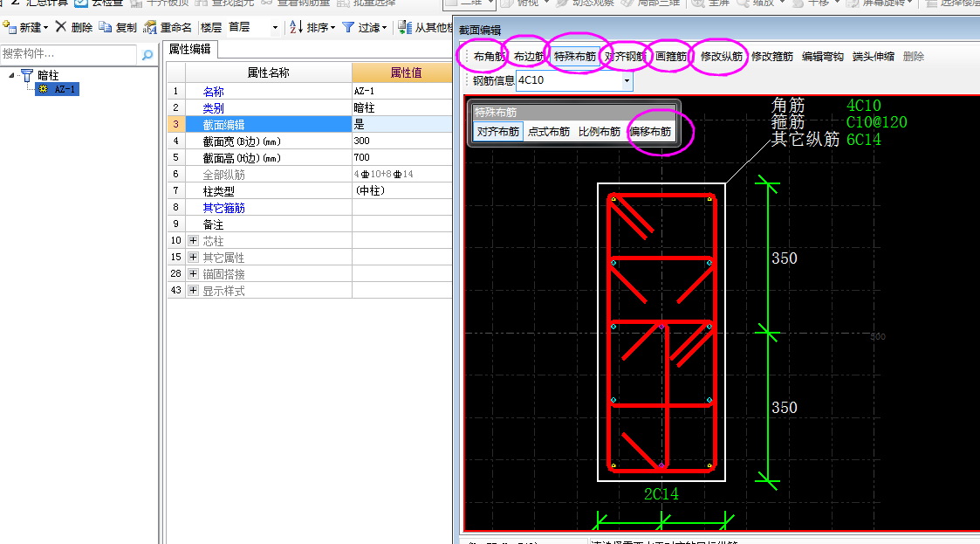Click the 备注 value cell

(402, 224)
